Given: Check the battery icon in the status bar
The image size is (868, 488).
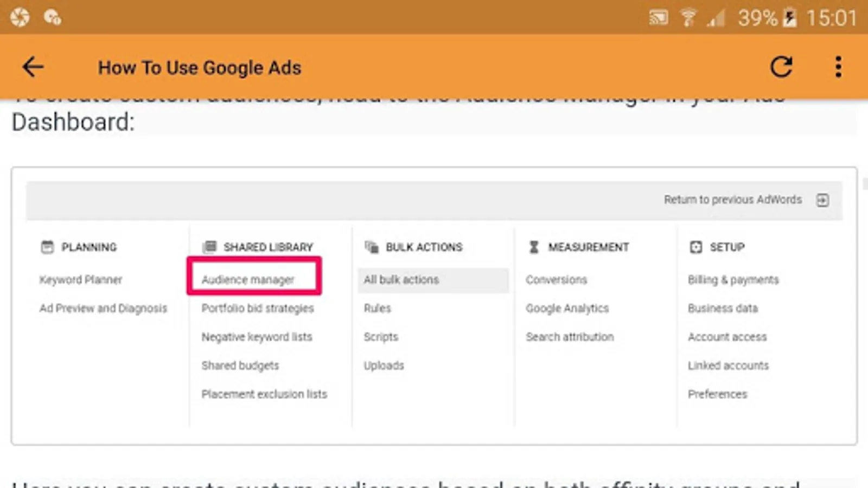Looking at the screenshot, I should [x=790, y=18].
